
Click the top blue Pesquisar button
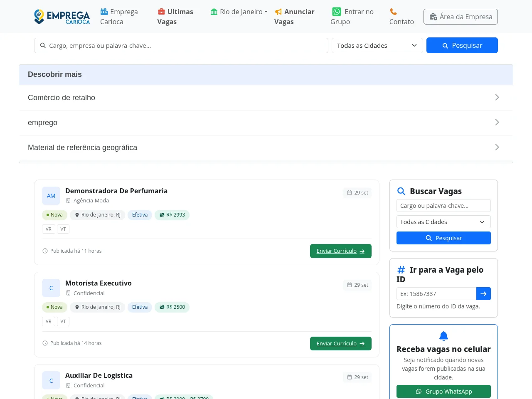pos(462,45)
